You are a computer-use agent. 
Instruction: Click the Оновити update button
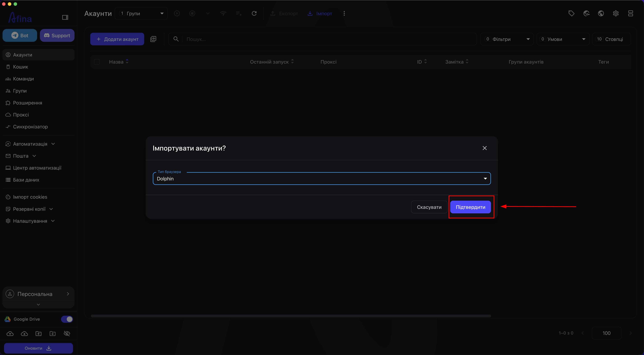coord(39,348)
